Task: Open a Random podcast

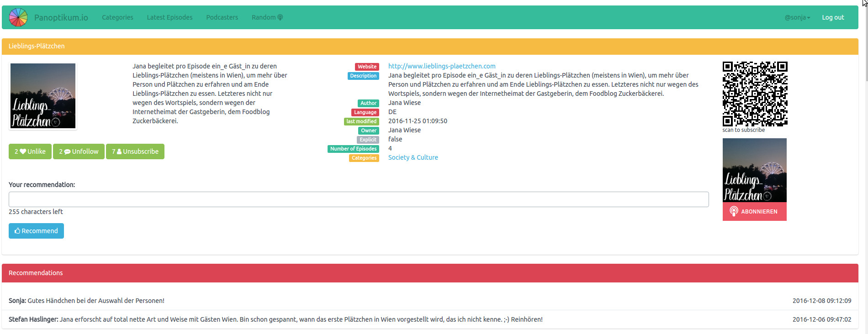Action: 267,17
